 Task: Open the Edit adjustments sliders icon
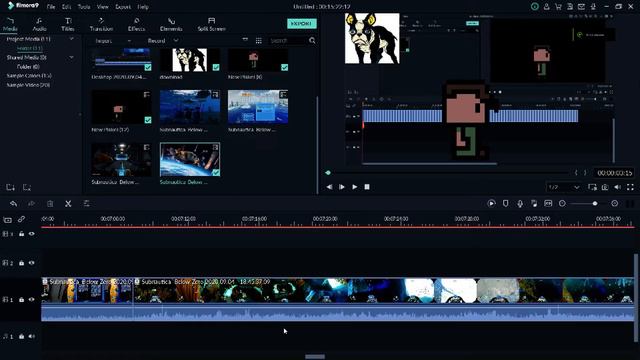tap(87, 204)
